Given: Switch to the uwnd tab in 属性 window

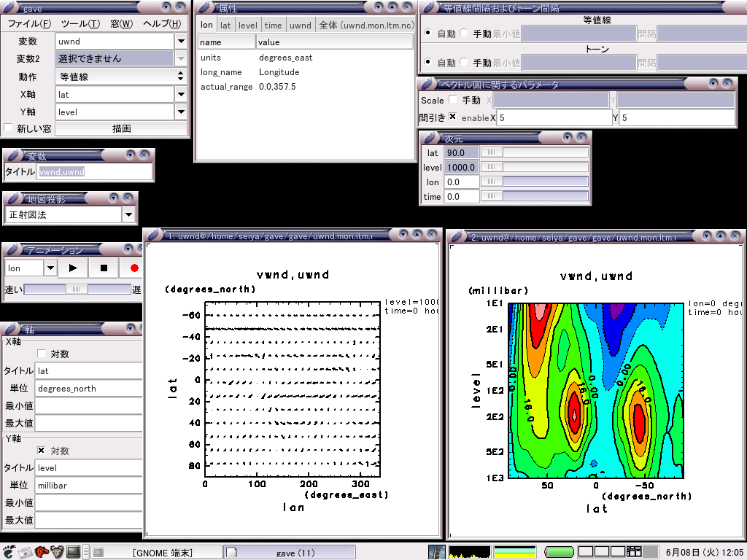Looking at the screenshot, I should click(300, 26).
